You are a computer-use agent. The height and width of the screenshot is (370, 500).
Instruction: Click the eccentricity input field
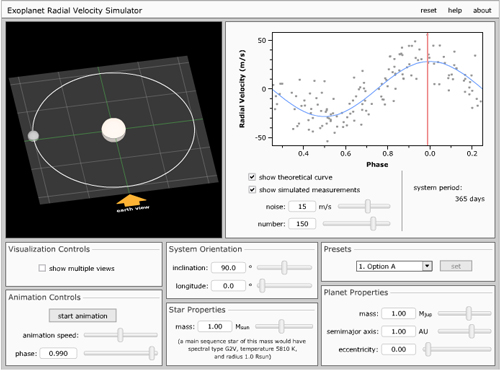[x=399, y=349]
